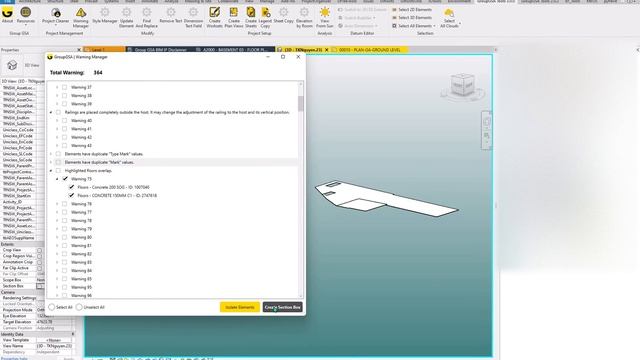Launch the Create Worksets tool
The height and width of the screenshot is (360, 640).
214,18
